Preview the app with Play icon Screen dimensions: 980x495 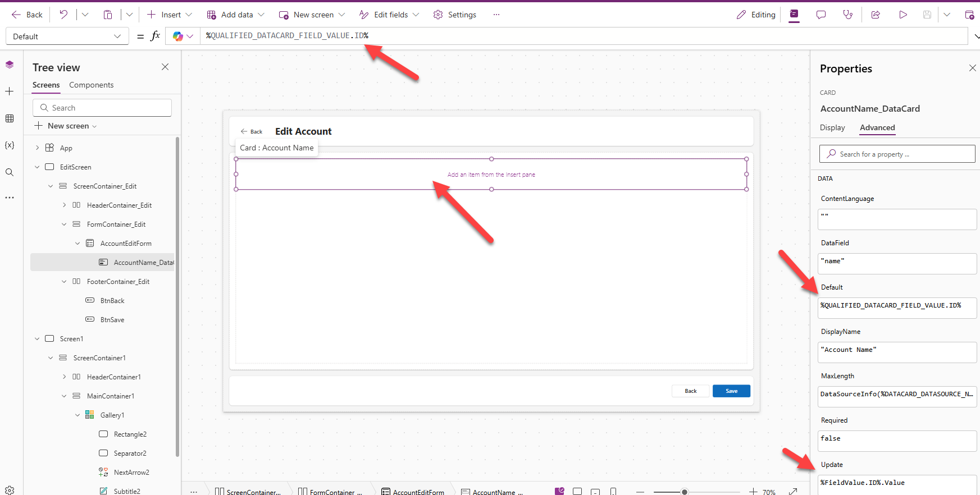pos(902,15)
